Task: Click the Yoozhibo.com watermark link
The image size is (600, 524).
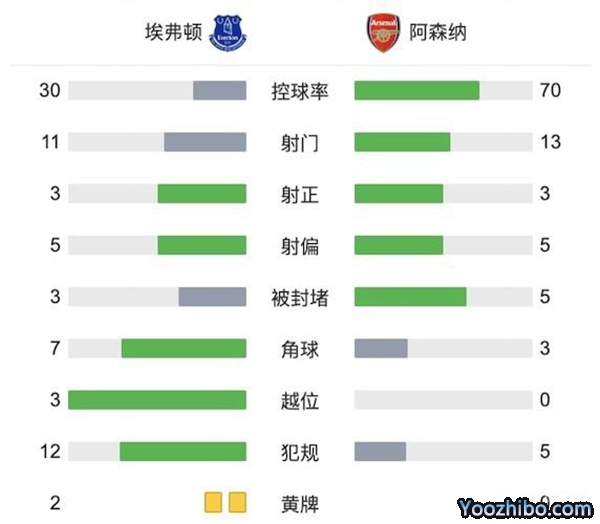Action: point(525,508)
